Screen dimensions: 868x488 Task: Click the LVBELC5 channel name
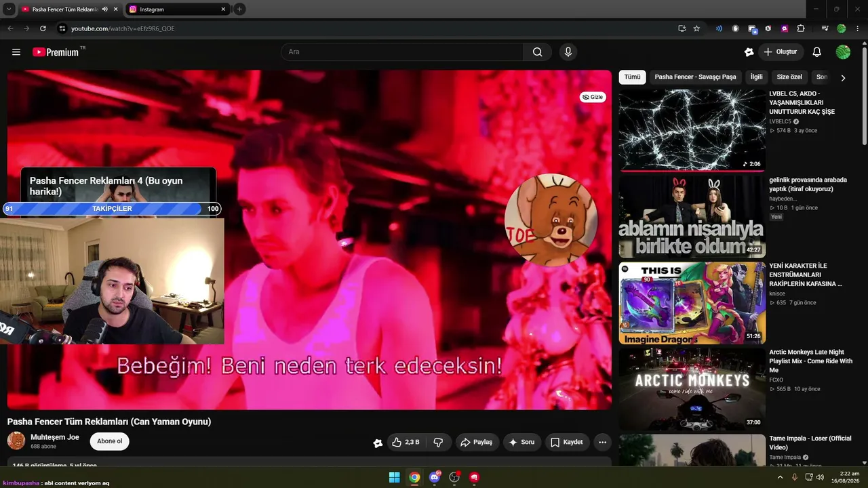tap(781, 121)
